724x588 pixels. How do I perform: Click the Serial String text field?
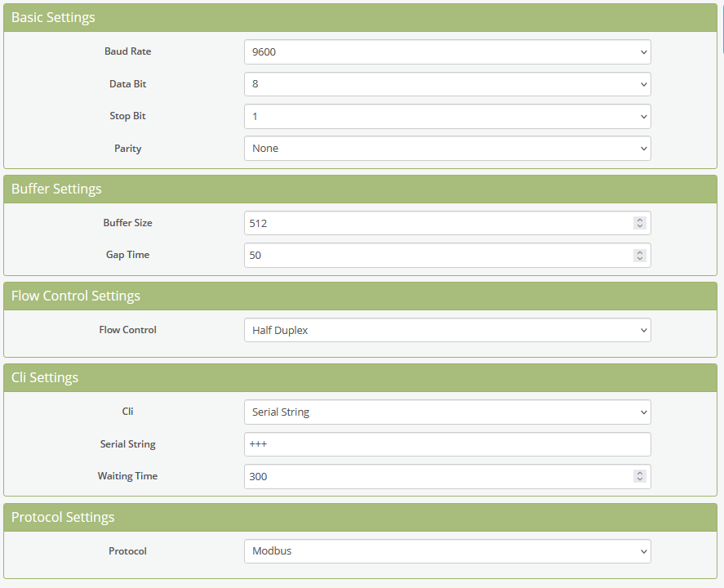point(447,444)
